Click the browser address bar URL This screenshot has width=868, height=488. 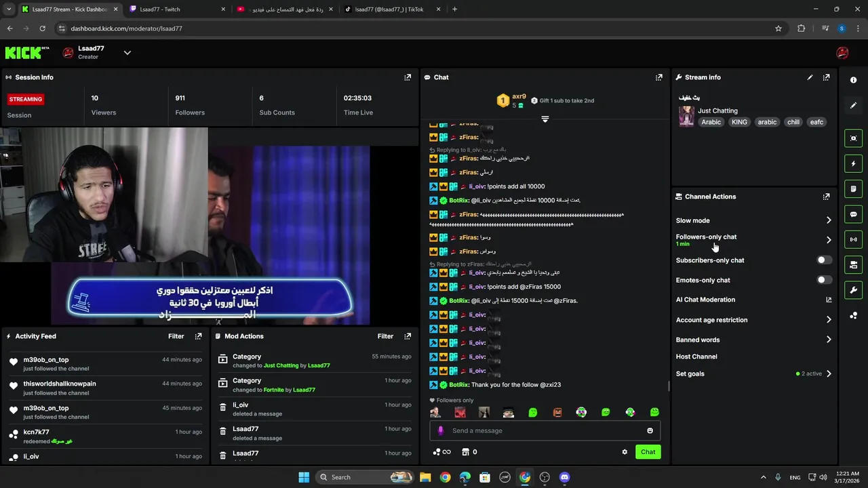coord(126,28)
